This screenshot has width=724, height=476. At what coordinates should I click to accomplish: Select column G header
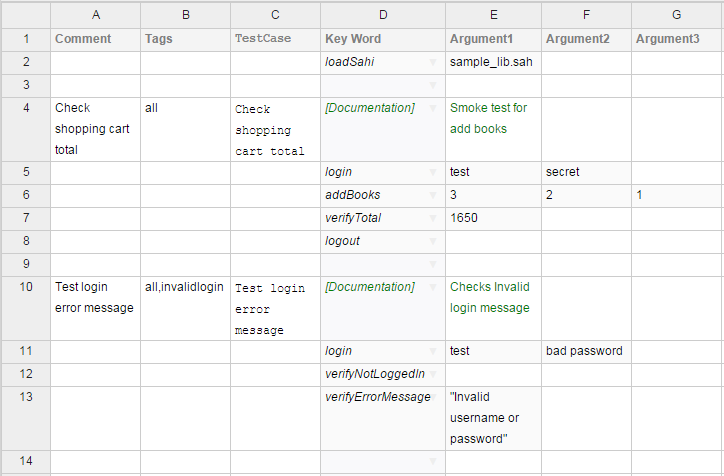[x=677, y=15]
